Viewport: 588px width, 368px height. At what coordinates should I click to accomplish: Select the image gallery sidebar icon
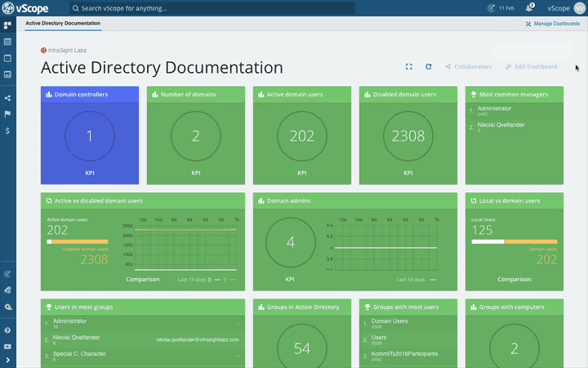pyautogui.click(x=7, y=74)
